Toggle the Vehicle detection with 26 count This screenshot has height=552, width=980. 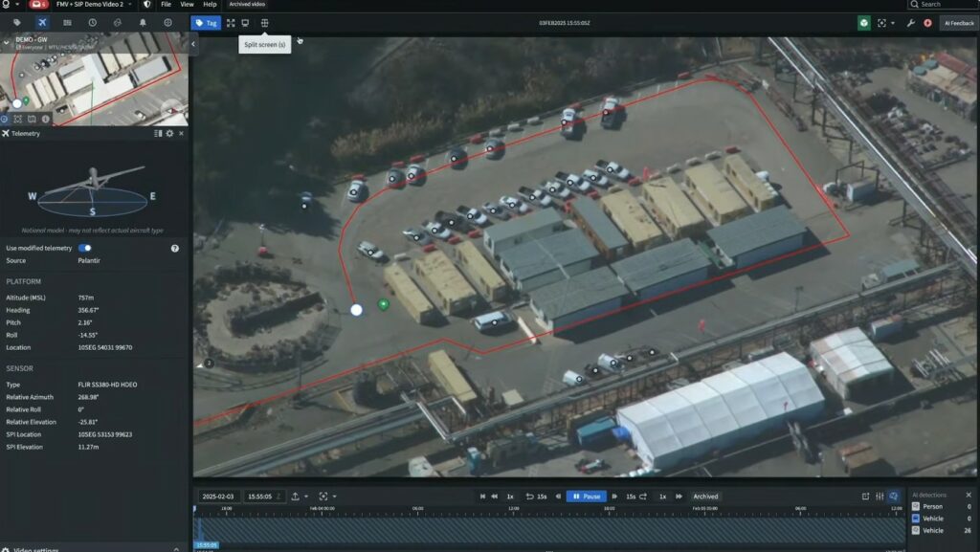916,530
